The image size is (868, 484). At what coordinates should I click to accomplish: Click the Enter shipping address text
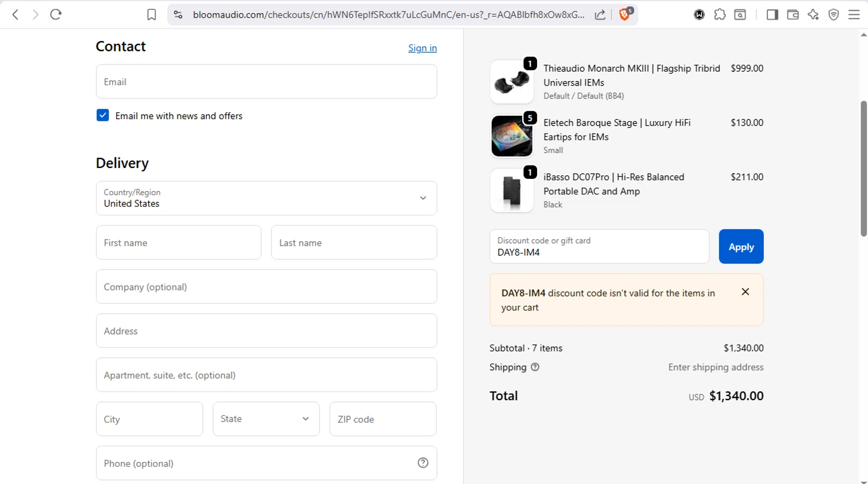coord(716,367)
